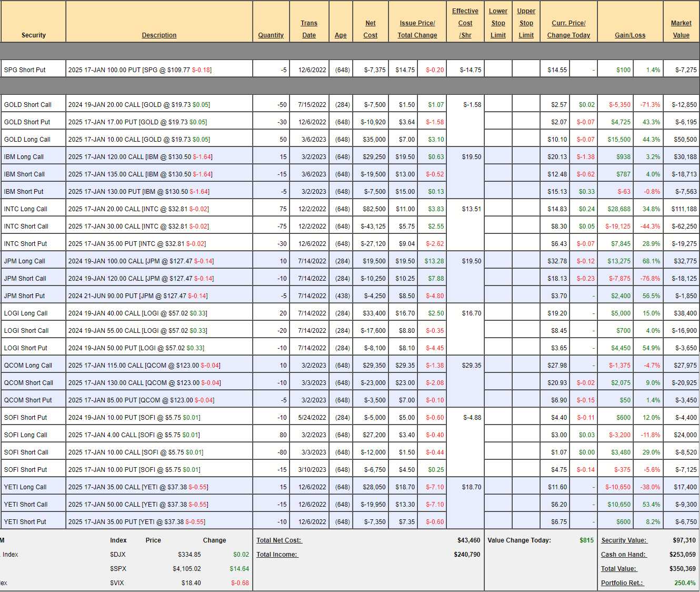
Task: Select the YETI Short Put description cell
Action: (137, 522)
